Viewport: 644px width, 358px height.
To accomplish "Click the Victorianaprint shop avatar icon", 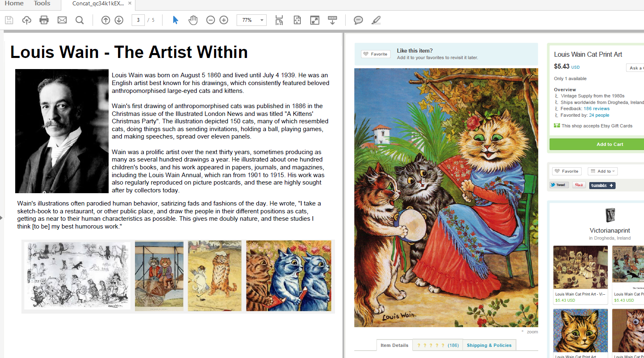I will [x=610, y=215].
